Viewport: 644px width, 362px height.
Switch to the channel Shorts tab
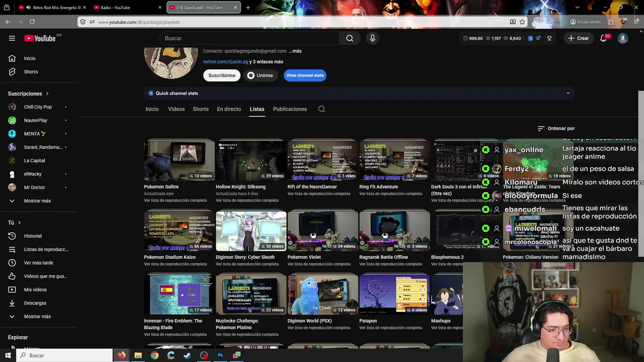(201, 109)
